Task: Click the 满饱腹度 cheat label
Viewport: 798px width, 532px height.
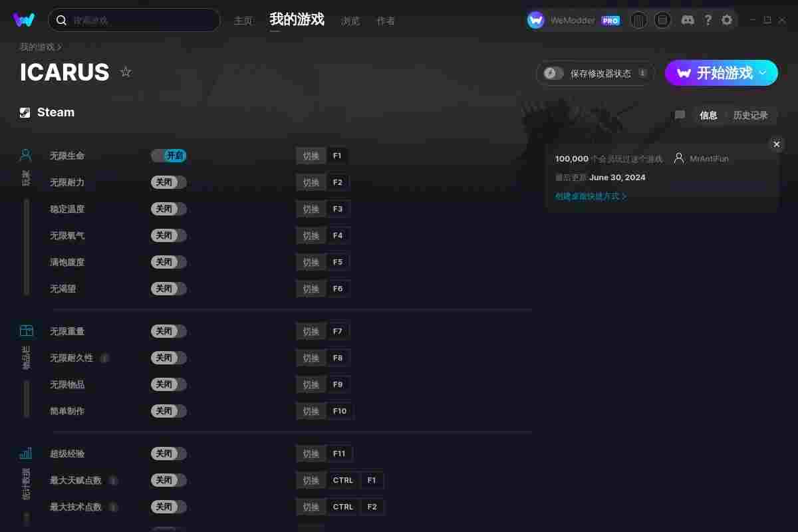Action: (x=67, y=262)
